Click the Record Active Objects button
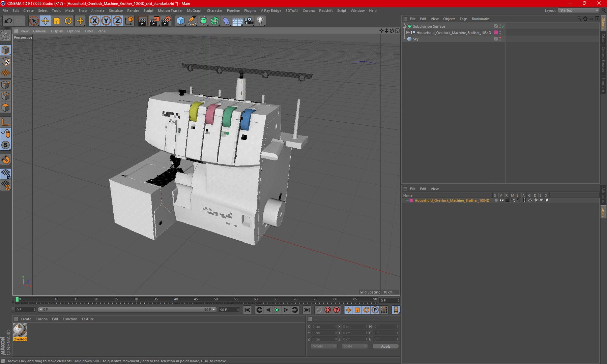This screenshot has width=607, height=364. [x=319, y=310]
